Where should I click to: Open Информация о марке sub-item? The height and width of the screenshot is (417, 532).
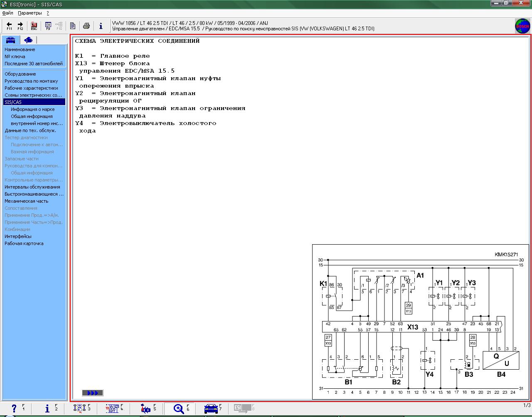pos(33,109)
